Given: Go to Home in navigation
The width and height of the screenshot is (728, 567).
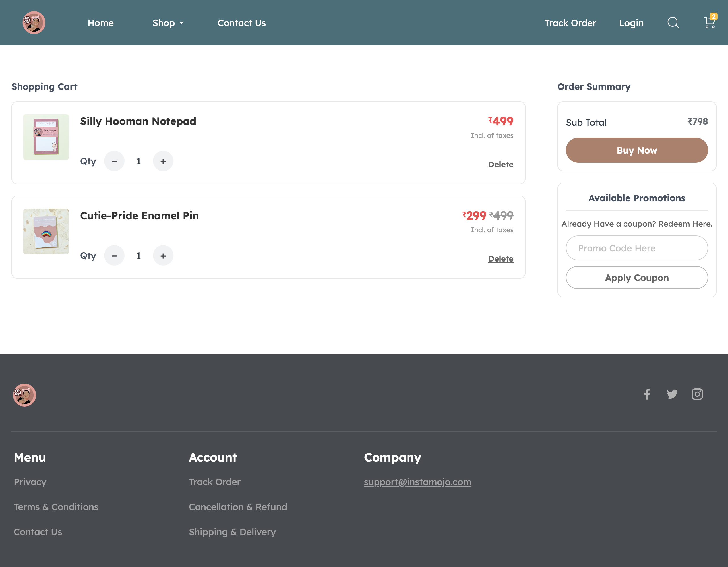Looking at the screenshot, I should pyautogui.click(x=101, y=23).
